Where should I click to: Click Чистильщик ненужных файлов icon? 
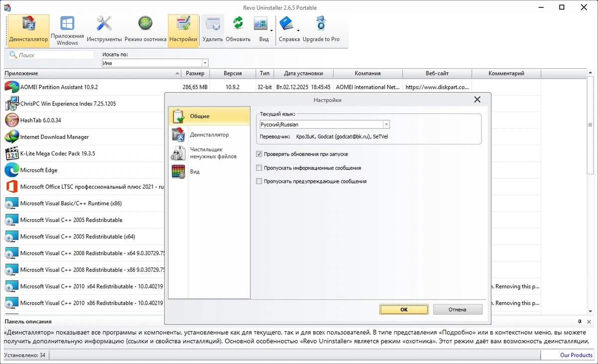178,153
